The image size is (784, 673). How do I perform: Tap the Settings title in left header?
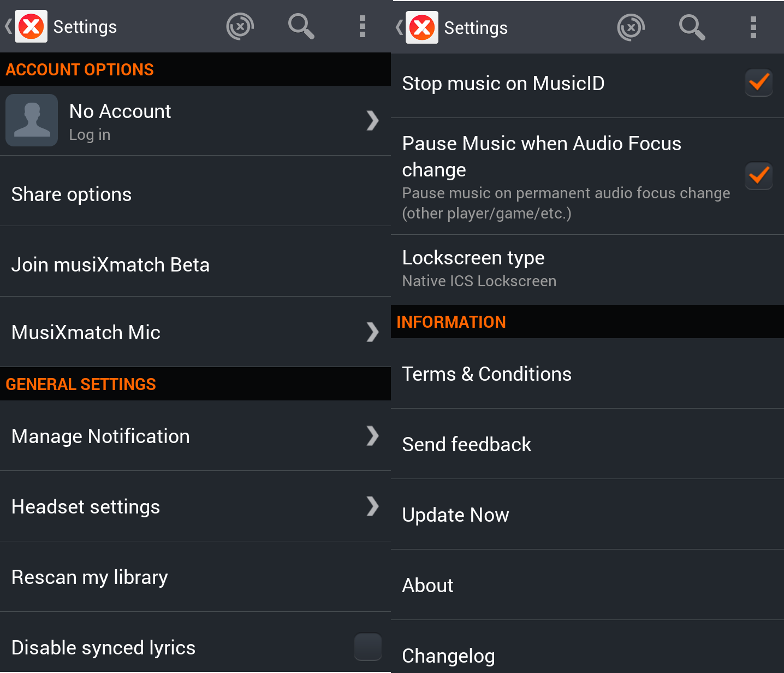click(85, 27)
